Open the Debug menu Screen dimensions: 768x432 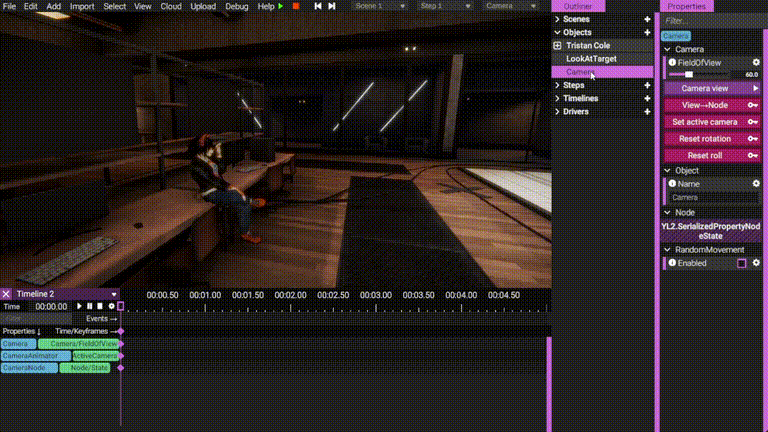click(x=237, y=6)
